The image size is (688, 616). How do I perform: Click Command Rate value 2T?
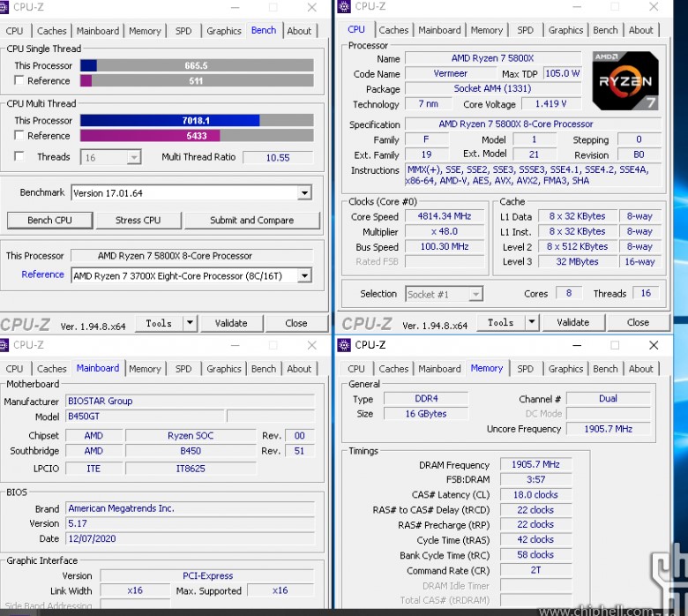click(535, 570)
